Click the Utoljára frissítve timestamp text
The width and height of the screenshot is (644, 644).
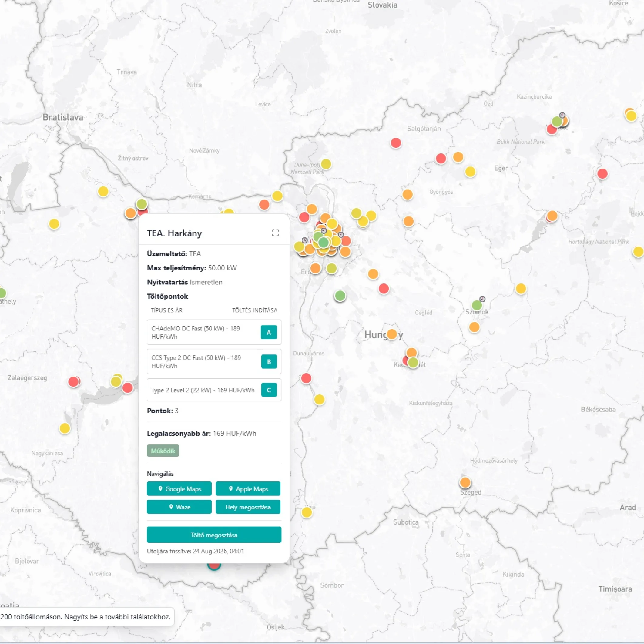click(x=195, y=551)
